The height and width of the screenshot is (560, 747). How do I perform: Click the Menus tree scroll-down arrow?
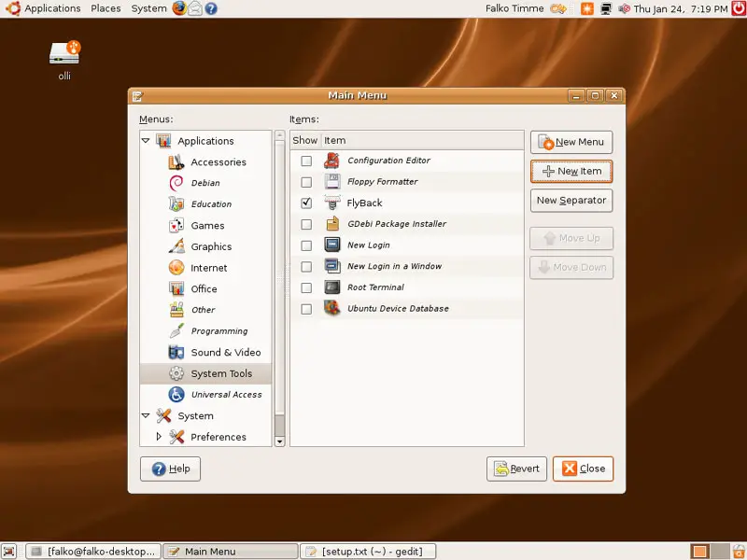pos(279,441)
